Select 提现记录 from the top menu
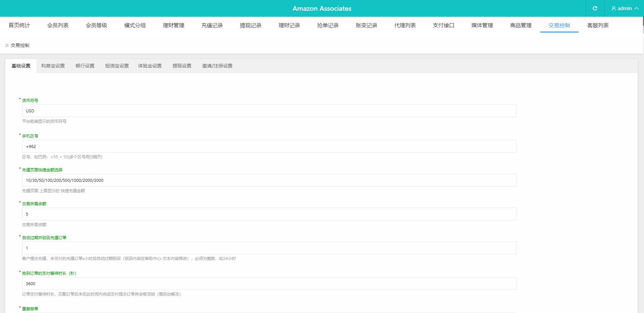Screen dimensions: 644x313 pos(251,25)
